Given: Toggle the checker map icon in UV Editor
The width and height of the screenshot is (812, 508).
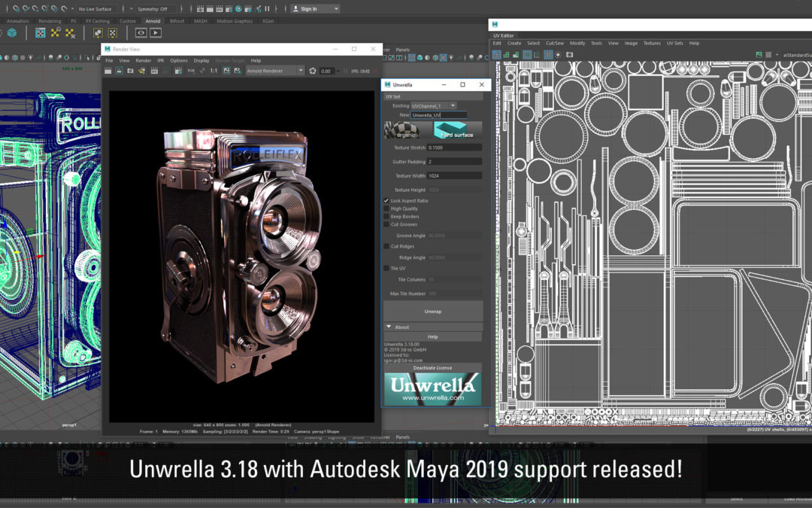Looking at the screenshot, I should tap(768, 54).
